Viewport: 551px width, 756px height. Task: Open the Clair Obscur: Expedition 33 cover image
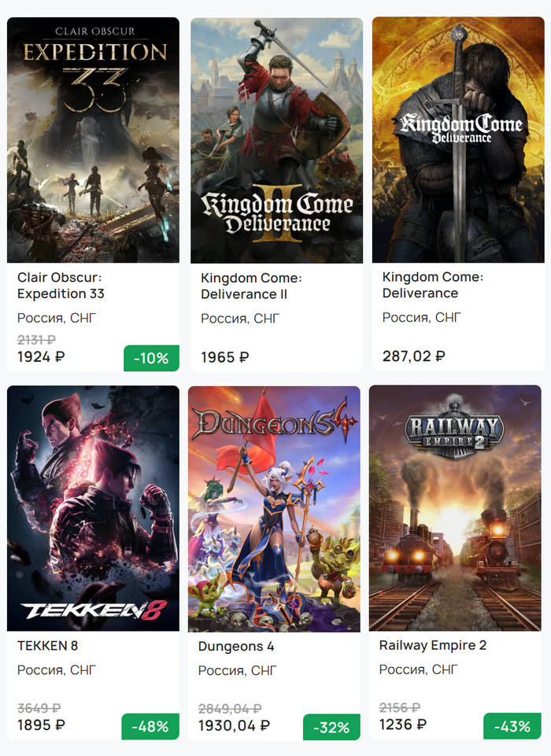(x=93, y=140)
